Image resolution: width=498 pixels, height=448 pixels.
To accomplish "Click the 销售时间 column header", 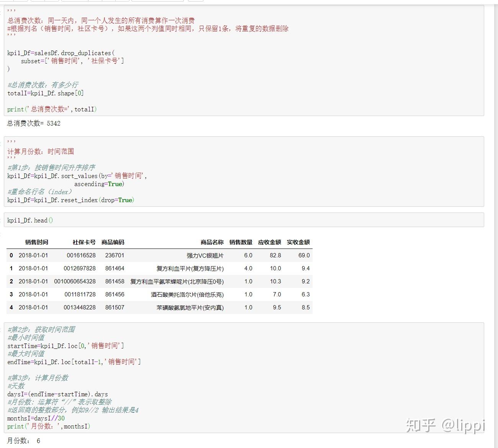I will (37, 242).
